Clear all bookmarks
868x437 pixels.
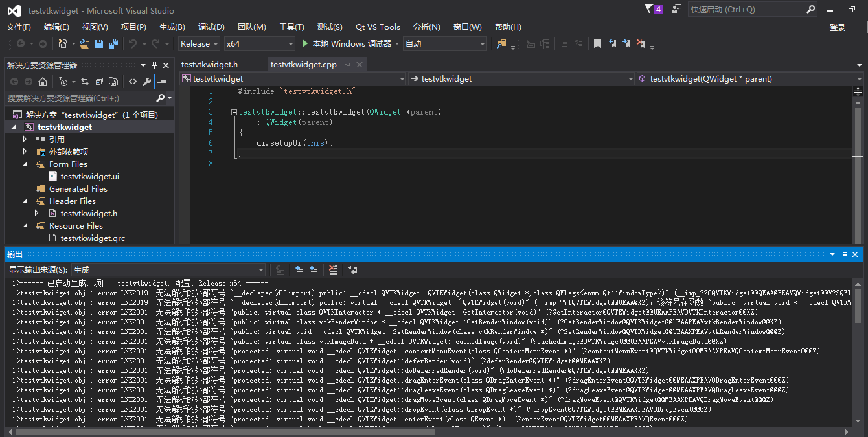641,44
